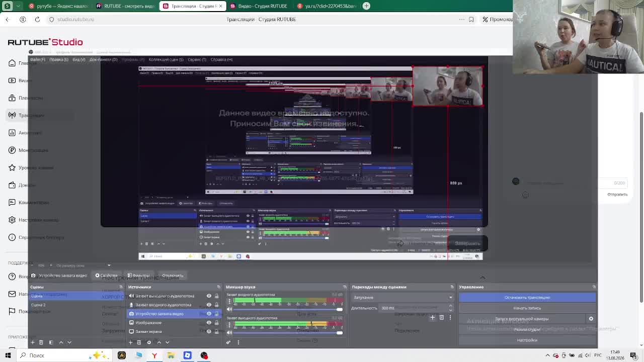Open the Коллекция сцен menu
The image size is (644, 362).
click(166, 59)
